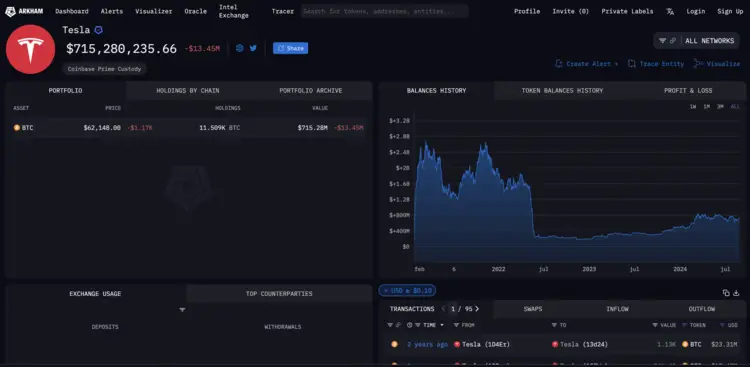The image size is (750, 367).
Task: Click the filter funnel left of chain icon in transactions header
Action: pos(390,325)
